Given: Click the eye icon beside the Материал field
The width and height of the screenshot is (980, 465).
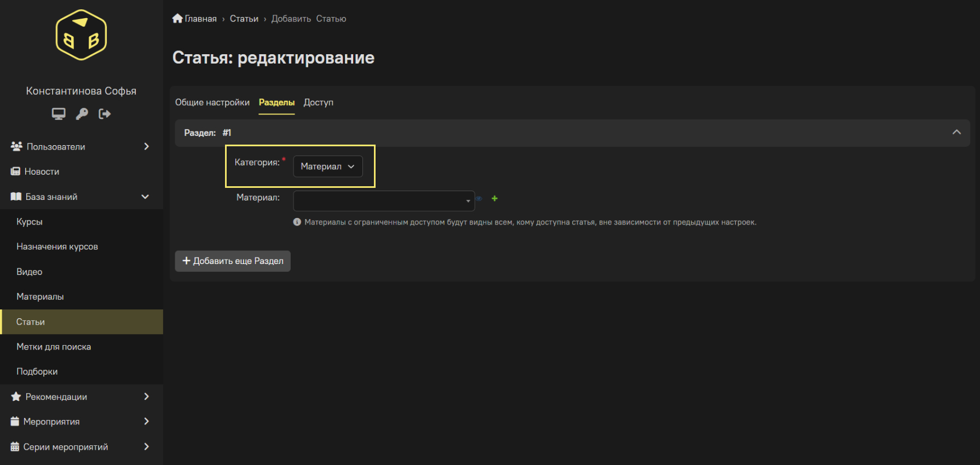Looking at the screenshot, I should [479, 198].
